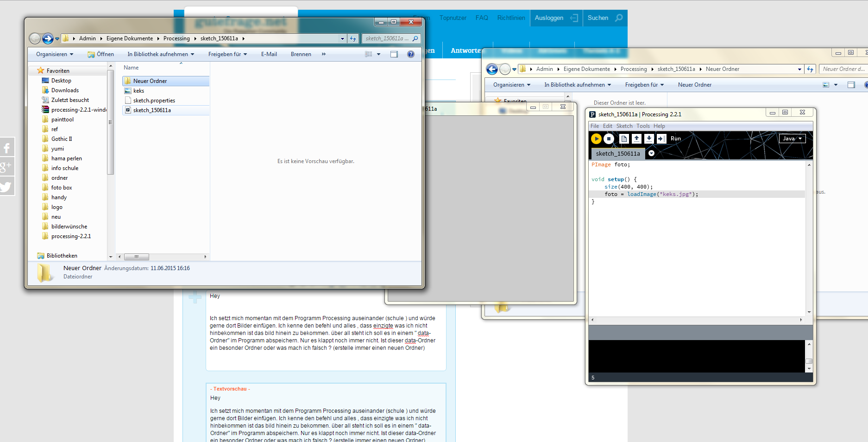Viewport: 868px width, 442px height.
Task: Save sketch using the down-arrow icon
Action: pyautogui.click(x=649, y=139)
